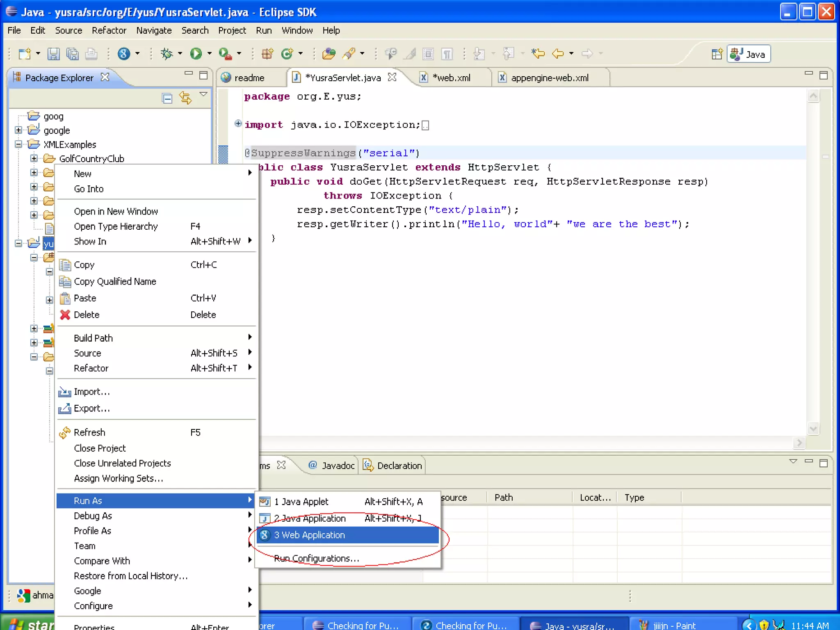Expand the folded import statements
Viewport: 840px width, 630px height.
click(x=238, y=123)
